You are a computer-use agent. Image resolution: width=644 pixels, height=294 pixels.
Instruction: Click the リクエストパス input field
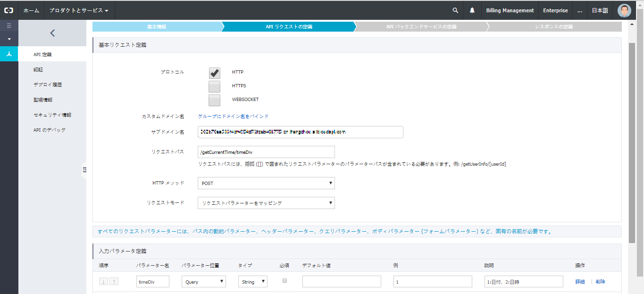[x=266, y=152]
